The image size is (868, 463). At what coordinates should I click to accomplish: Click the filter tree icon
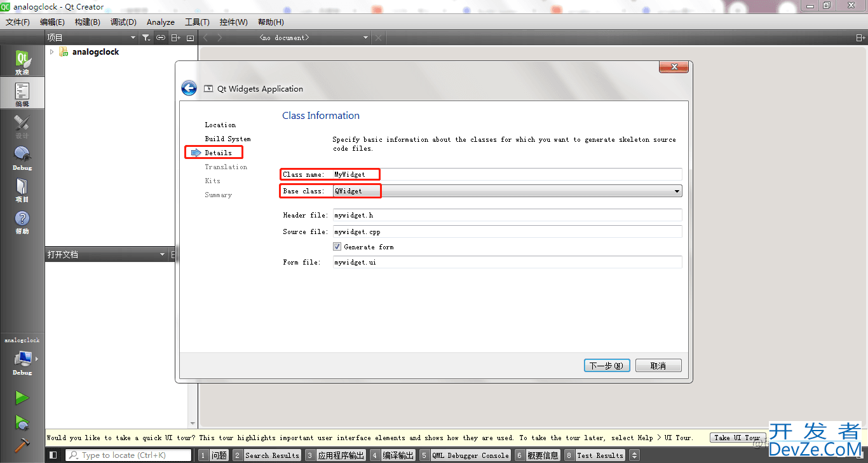(x=146, y=38)
